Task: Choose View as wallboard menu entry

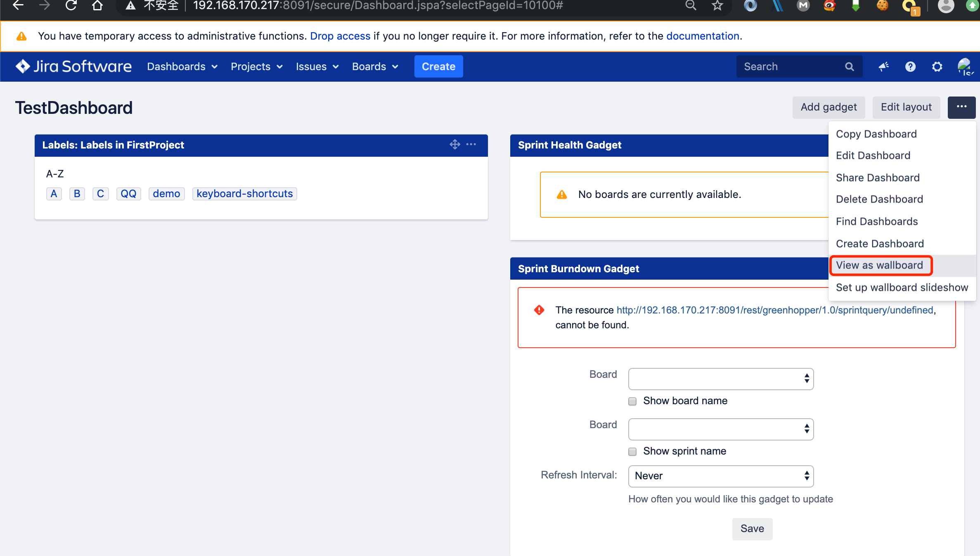Action: coord(902,265)
